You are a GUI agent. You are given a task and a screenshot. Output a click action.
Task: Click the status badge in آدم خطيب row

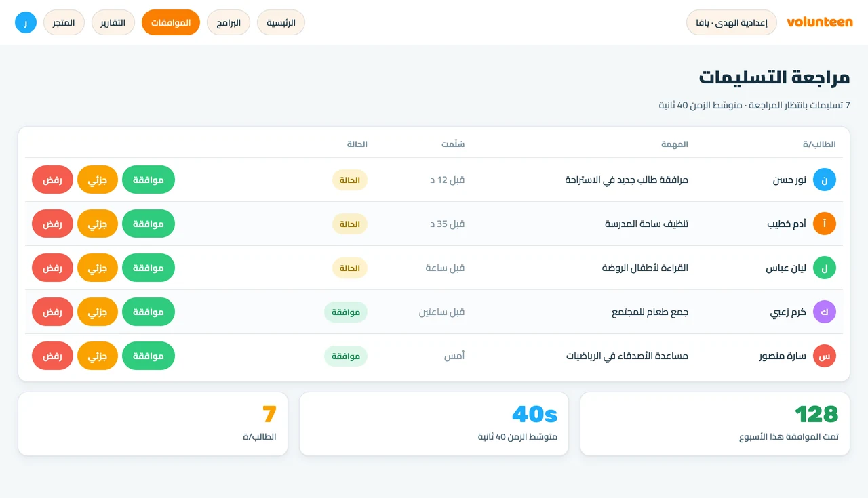(350, 224)
